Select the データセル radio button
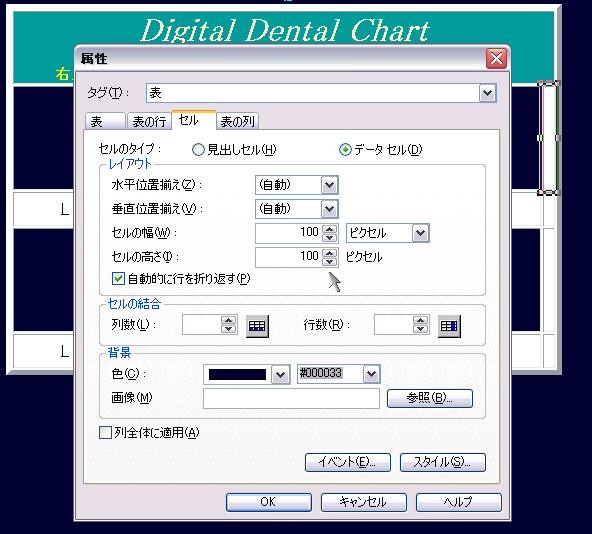This screenshot has width=592, height=534. 345,150
